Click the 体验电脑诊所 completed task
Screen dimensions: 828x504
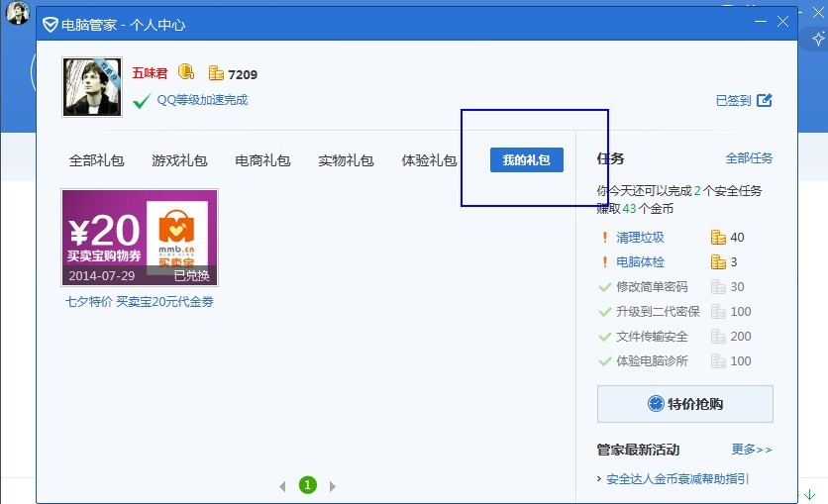coord(652,361)
